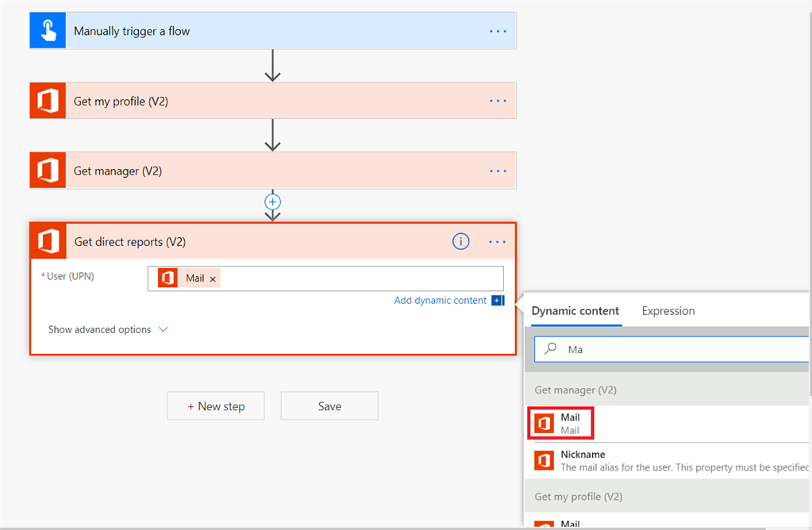Open info icon on Get direct reports

460,242
